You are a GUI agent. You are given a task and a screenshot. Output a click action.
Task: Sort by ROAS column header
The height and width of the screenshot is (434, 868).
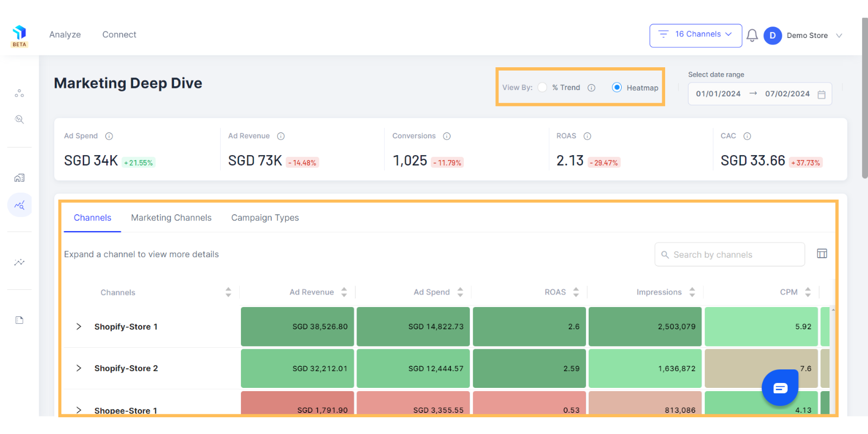576,292
